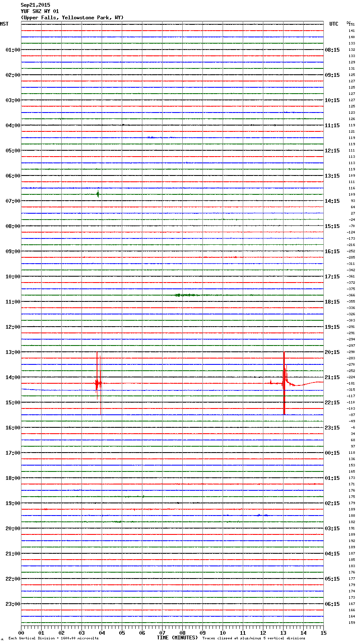Select the 09:00 MST hour label
The image size is (357, 644).
13,251
